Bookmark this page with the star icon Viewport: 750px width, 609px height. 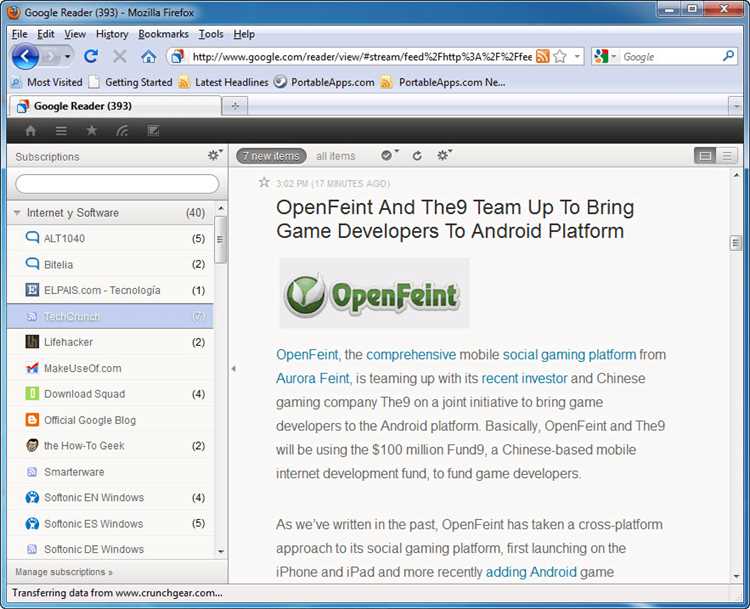[x=560, y=57]
